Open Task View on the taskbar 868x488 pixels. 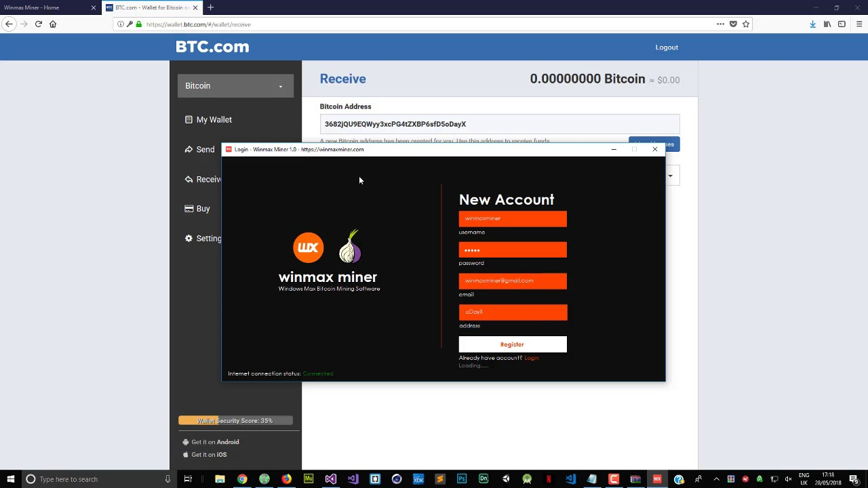(x=188, y=479)
